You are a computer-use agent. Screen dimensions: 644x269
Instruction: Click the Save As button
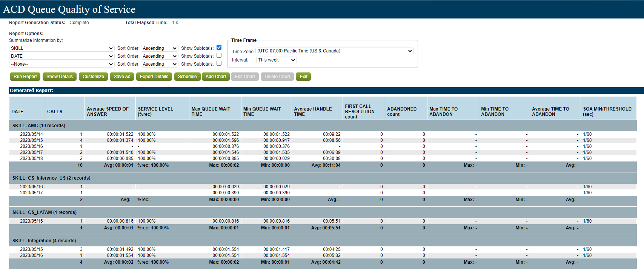click(122, 77)
